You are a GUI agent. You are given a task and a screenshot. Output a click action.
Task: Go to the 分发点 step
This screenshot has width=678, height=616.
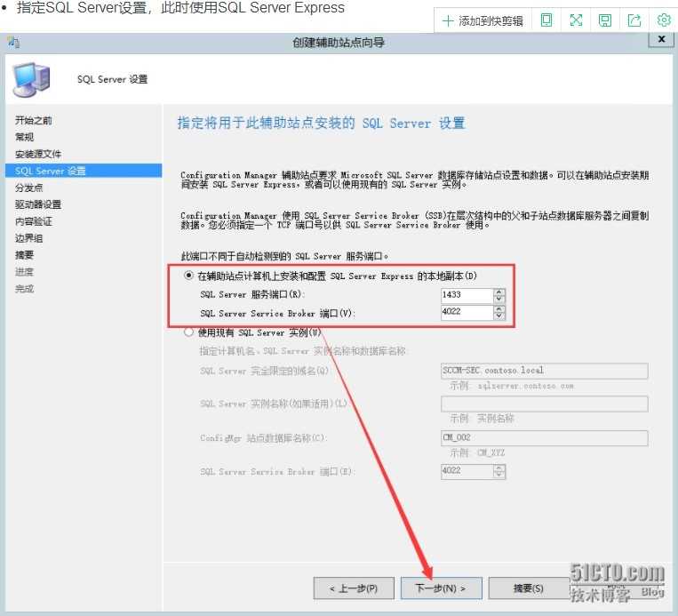[x=28, y=188]
